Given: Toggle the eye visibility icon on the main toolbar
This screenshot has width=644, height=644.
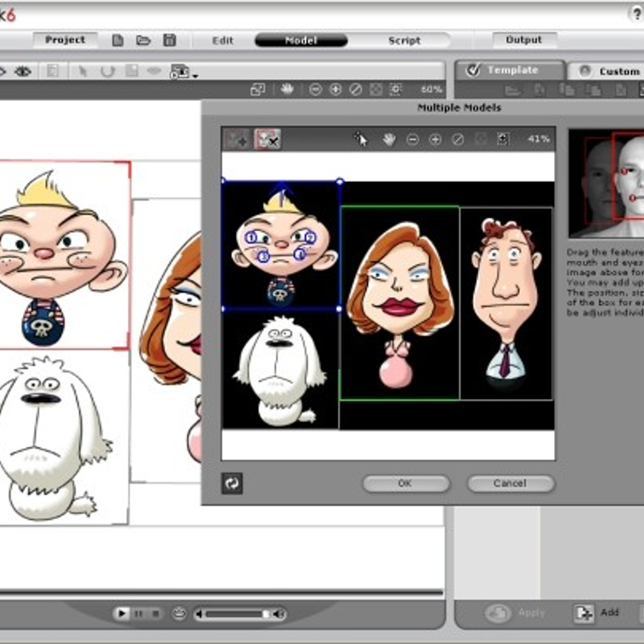Looking at the screenshot, I should click(x=22, y=71).
